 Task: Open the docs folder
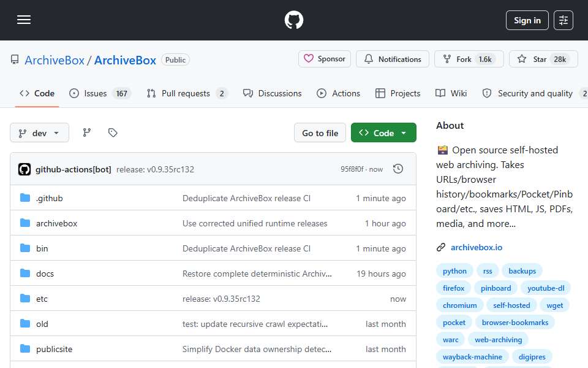click(45, 274)
